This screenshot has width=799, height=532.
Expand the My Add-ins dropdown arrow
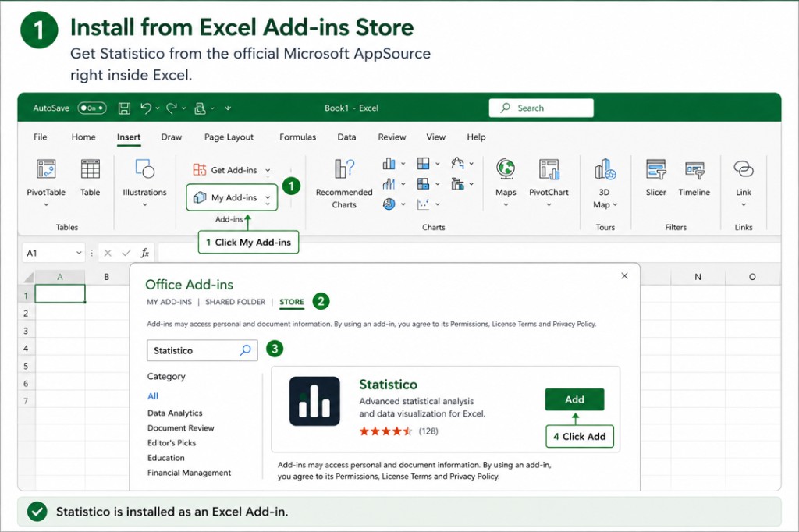pos(268,197)
